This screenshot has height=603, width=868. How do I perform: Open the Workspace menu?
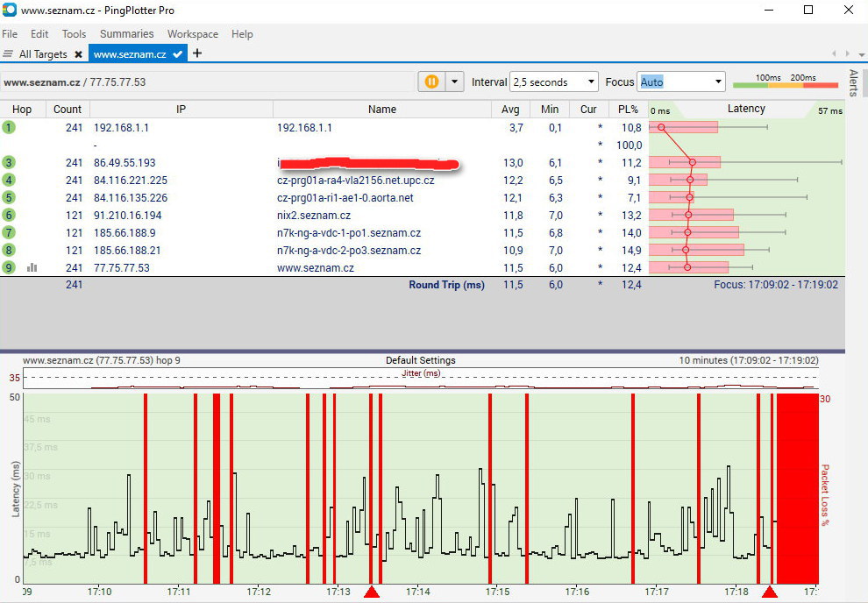point(193,34)
